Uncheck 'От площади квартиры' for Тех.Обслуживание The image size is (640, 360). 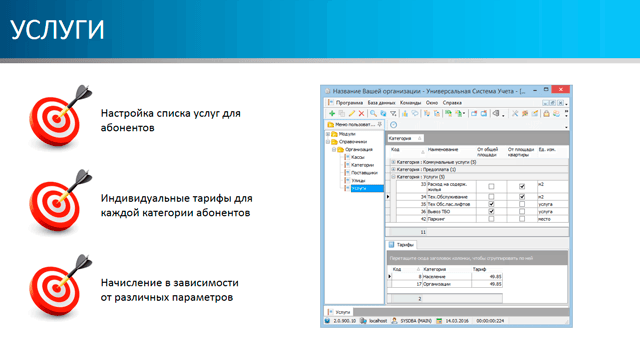[522, 197]
